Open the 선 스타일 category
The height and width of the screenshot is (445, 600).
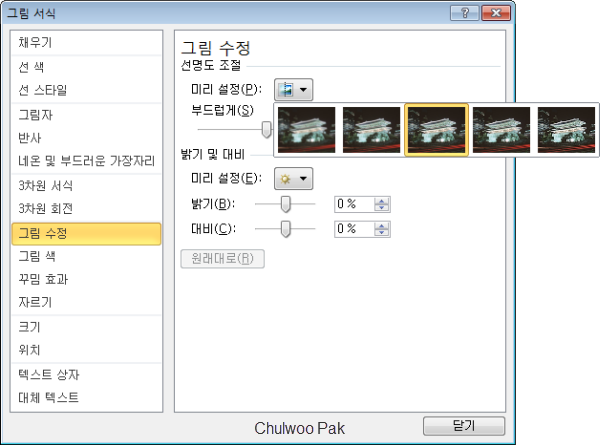click(86, 90)
